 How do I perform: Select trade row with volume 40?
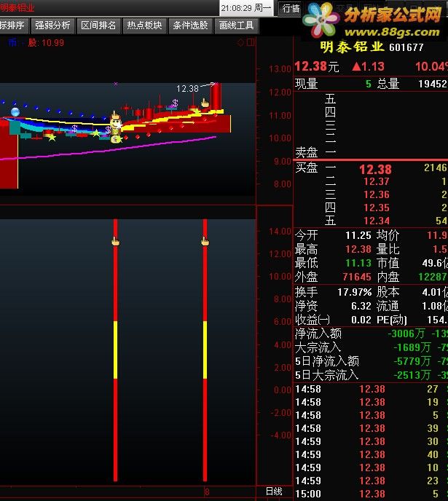pos(371,454)
